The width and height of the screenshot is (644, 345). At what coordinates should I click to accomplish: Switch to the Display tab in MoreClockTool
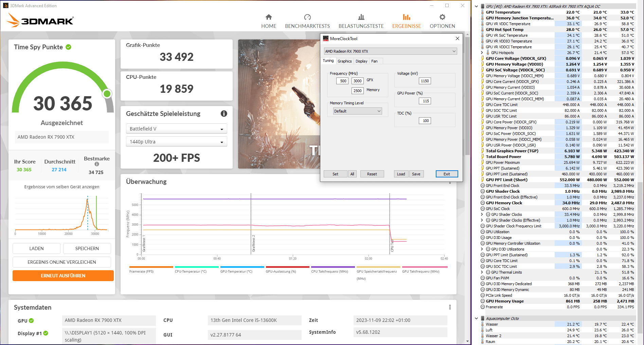[x=361, y=61]
